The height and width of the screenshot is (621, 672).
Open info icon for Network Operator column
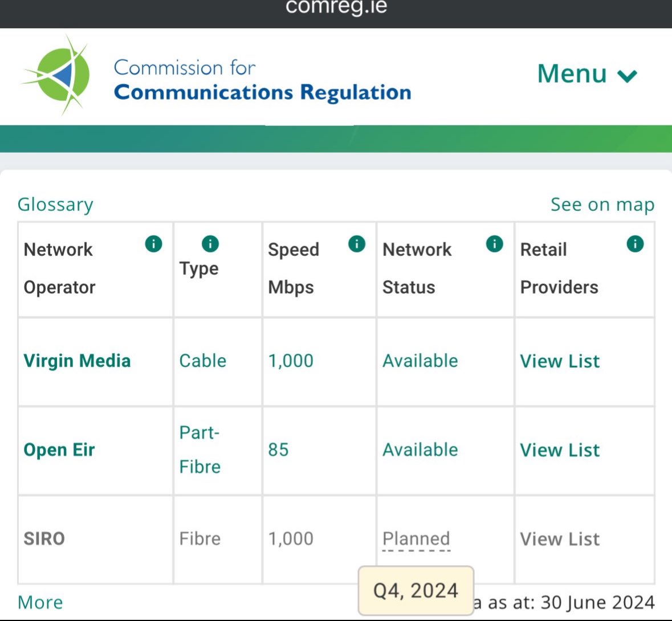153,244
